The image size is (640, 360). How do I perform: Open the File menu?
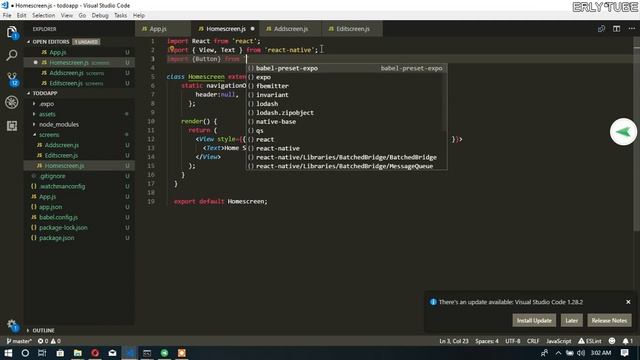(x=7, y=16)
